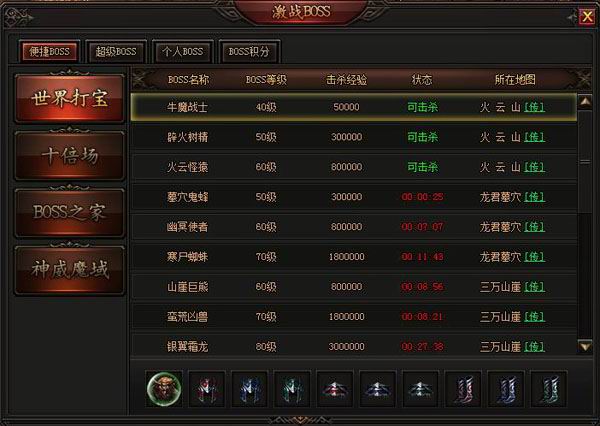Select the bull demon boss portrait icon

pyautogui.click(x=164, y=388)
